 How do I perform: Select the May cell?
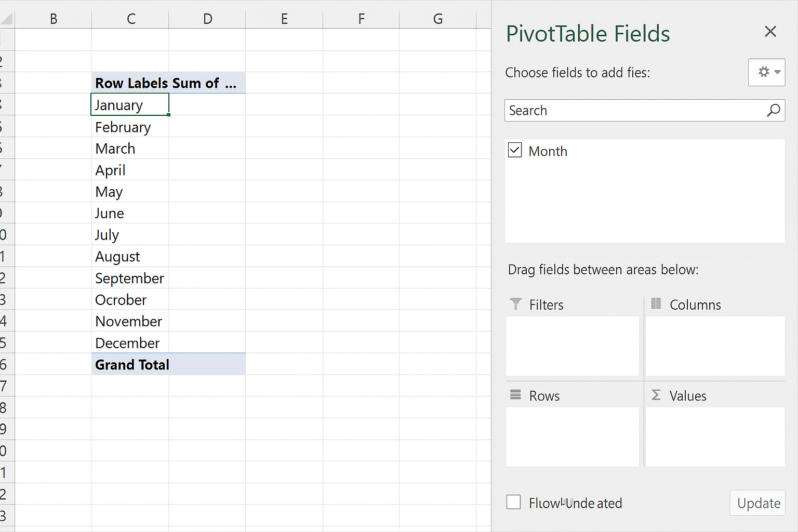click(130, 191)
